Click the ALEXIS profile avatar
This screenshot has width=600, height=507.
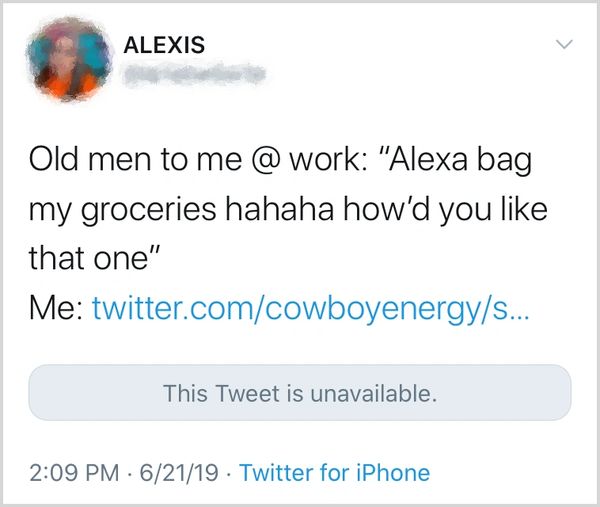pos(69,60)
